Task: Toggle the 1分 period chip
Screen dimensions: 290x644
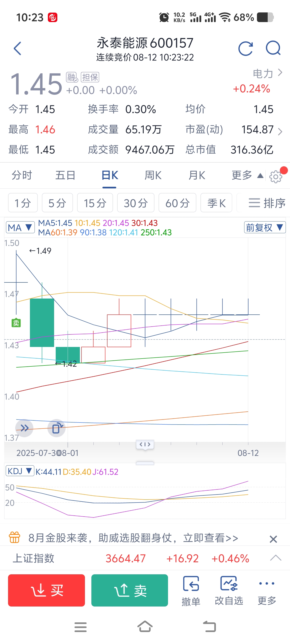Action: pos(23,203)
